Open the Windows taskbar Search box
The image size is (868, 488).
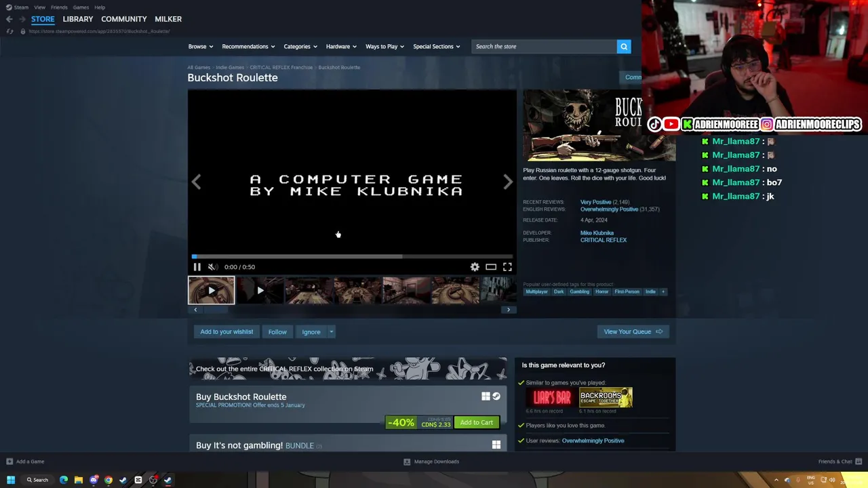(37, 480)
